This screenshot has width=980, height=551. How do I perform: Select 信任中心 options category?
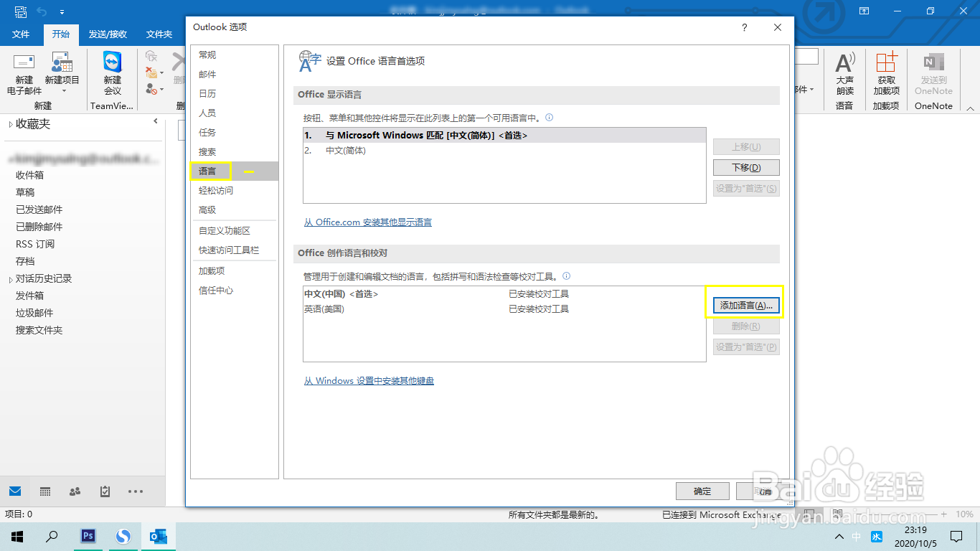234,291
